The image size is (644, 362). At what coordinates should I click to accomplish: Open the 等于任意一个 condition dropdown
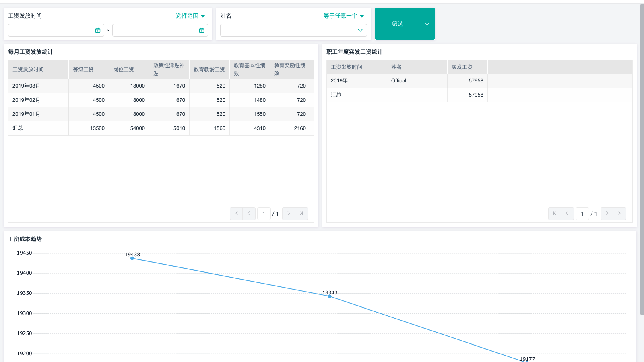(344, 16)
